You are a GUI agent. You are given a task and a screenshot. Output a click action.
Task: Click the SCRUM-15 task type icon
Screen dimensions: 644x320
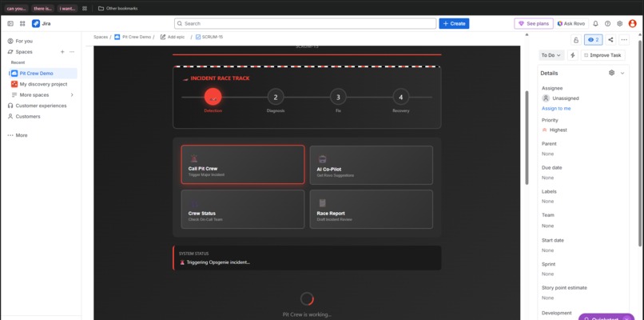tap(198, 37)
